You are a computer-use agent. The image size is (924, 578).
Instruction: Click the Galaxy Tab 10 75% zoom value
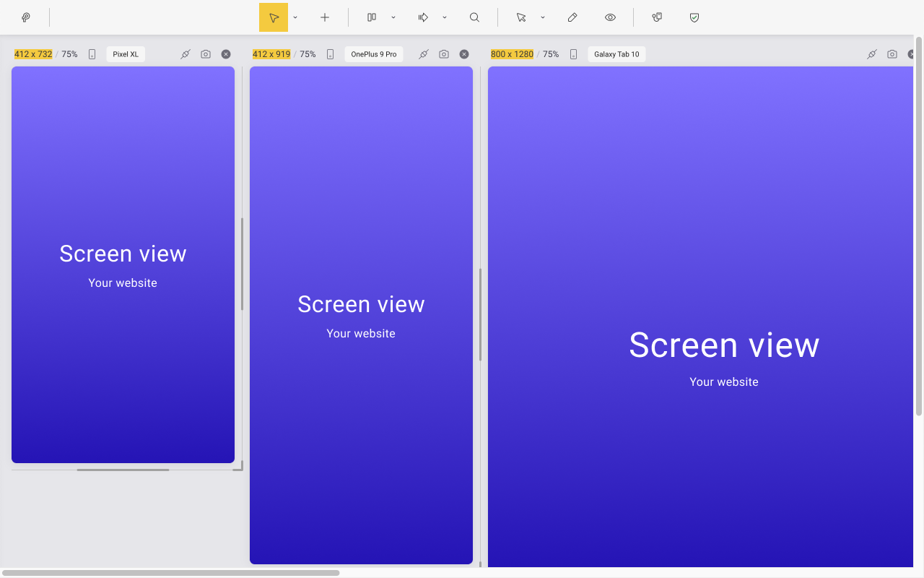[551, 54]
